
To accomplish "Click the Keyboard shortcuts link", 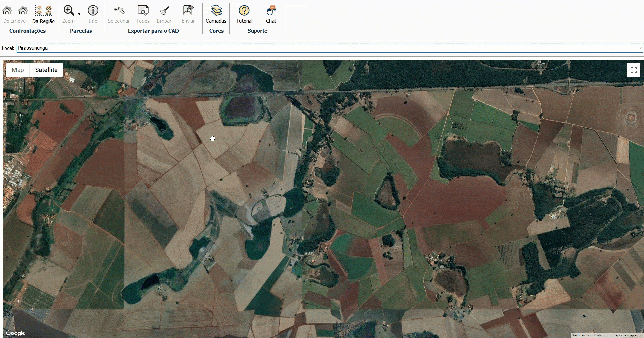I will [x=586, y=335].
